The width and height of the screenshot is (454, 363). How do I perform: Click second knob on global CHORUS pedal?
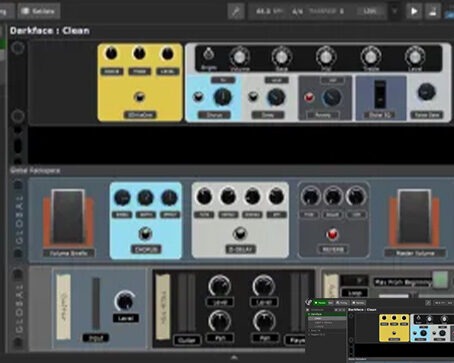[145, 197]
